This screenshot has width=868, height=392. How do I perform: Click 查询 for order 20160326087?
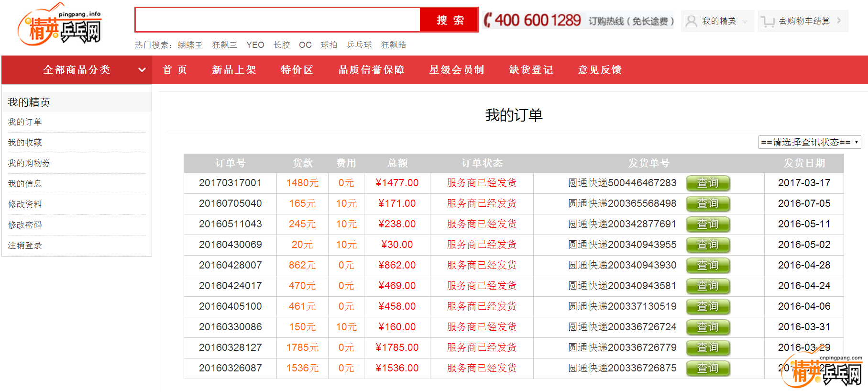[x=708, y=368]
